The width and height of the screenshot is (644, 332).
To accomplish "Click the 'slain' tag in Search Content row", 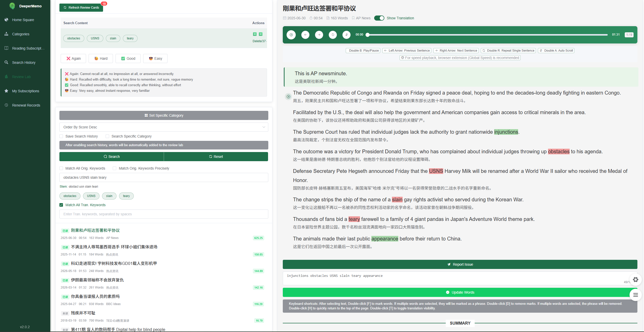I will click(x=113, y=38).
